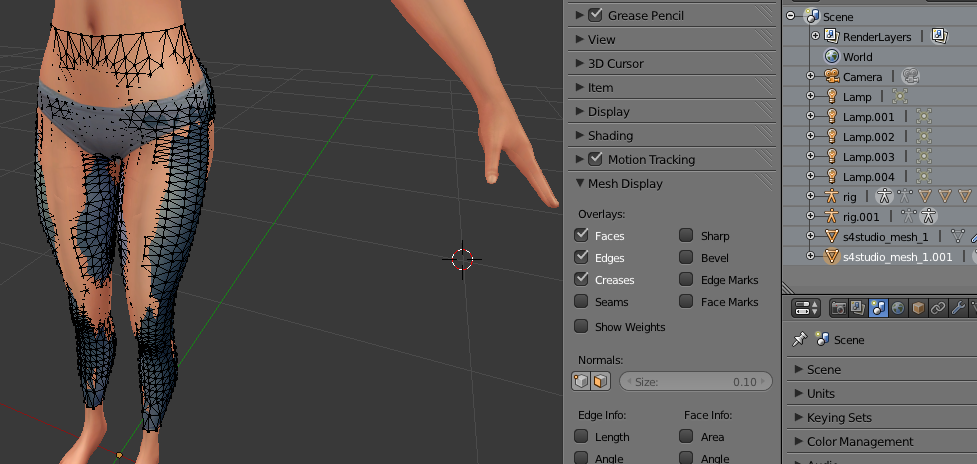Enable the Show Weights checkbox
Screen dimensions: 977x464
581,326
